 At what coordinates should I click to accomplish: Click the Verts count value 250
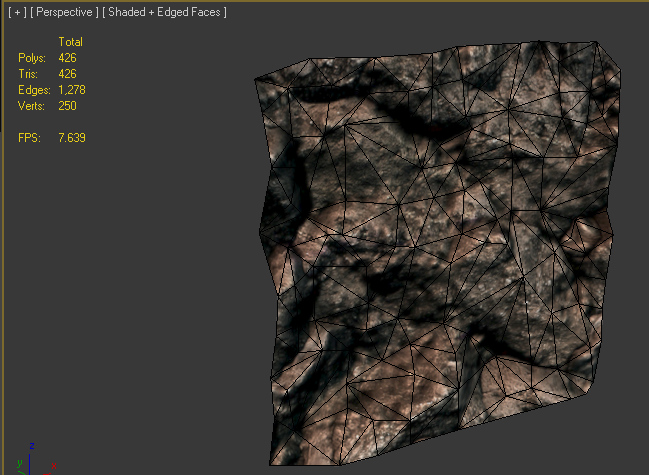pyautogui.click(x=67, y=106)
